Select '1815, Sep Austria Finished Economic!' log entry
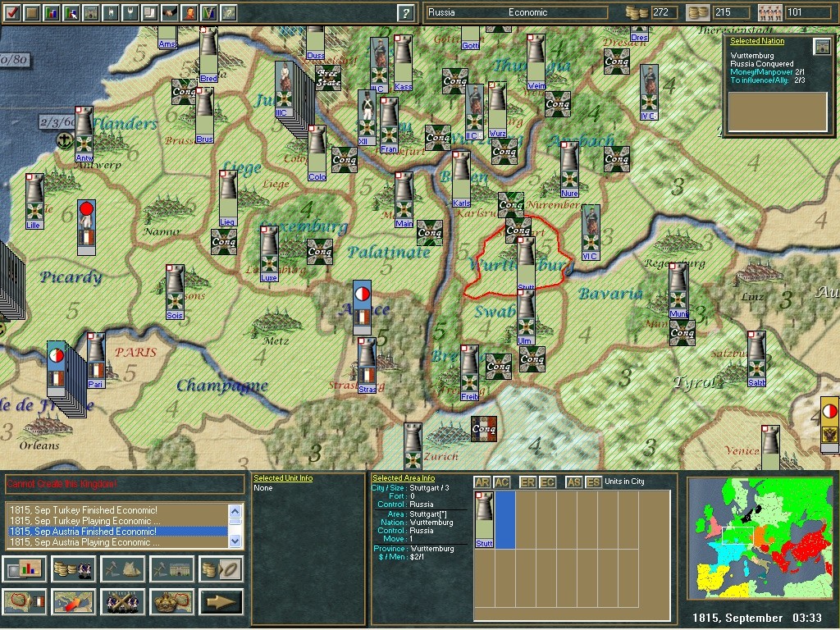The height and width of the screenshot is (630, 840). [x=117, y=532]
